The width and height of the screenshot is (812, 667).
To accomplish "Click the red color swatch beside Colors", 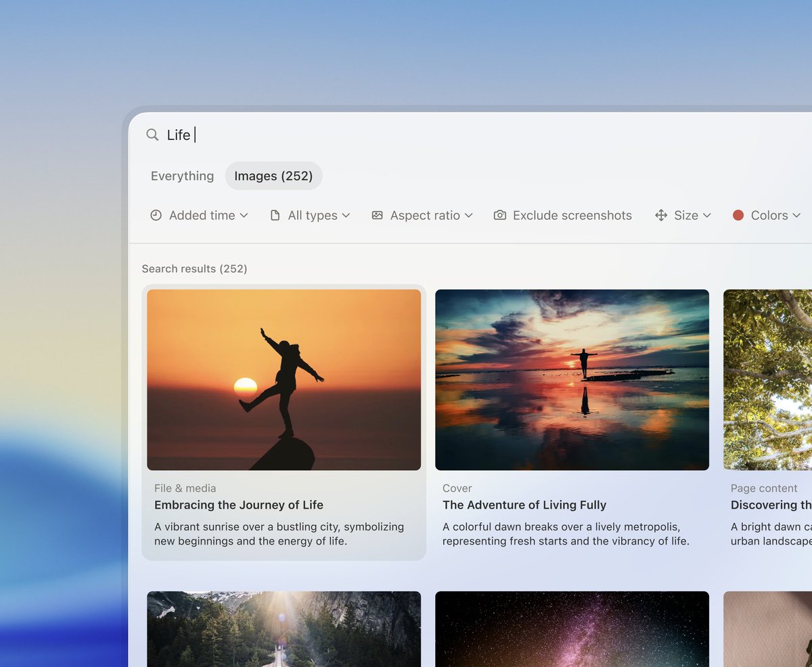I will [x=738, y=215].
